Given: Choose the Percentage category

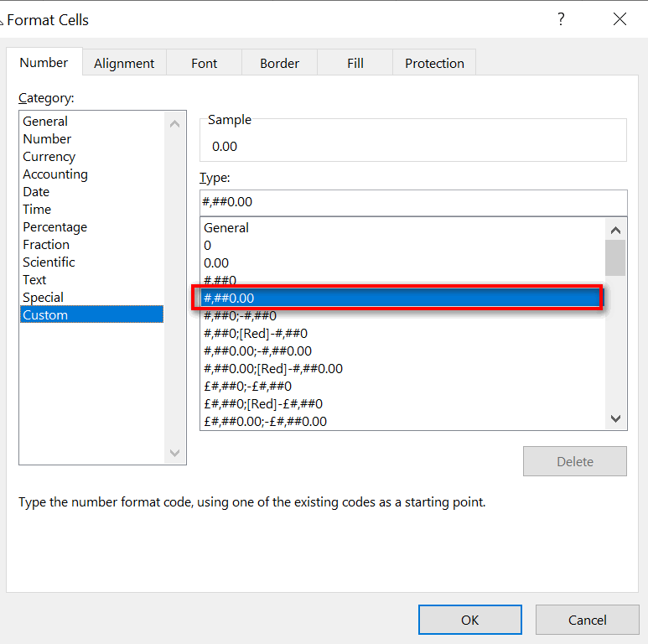Looking at the screenshot, I should 55,227.
